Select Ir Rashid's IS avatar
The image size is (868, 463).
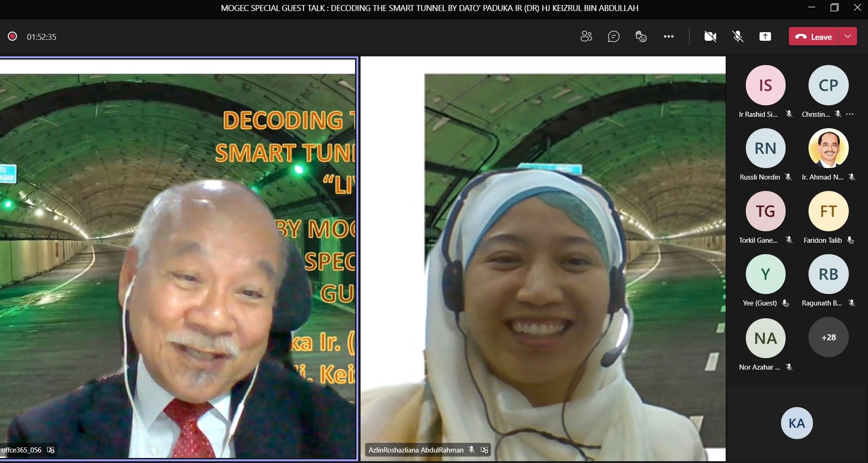click(766, 85)
